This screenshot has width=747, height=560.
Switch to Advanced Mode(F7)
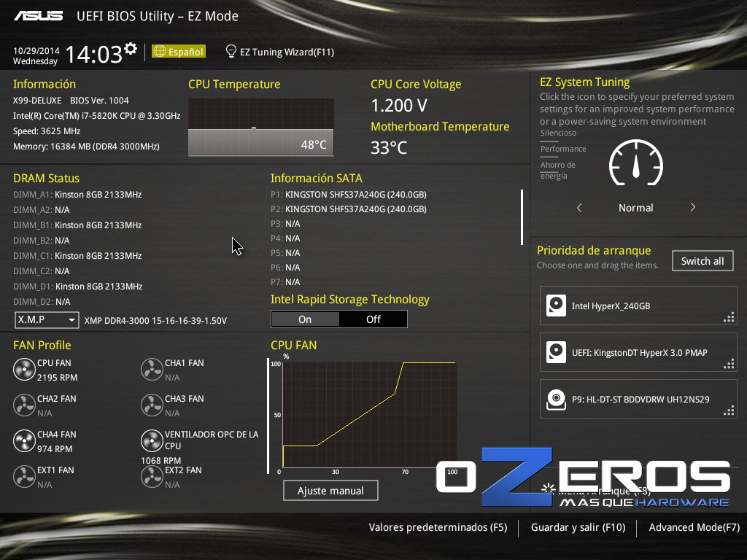tap(694, 527)
